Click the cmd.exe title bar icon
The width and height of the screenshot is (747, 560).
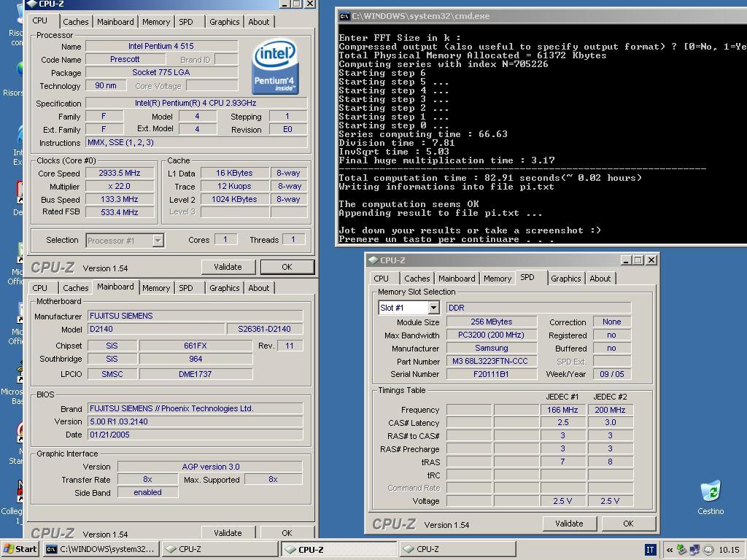tap(344, 16)
